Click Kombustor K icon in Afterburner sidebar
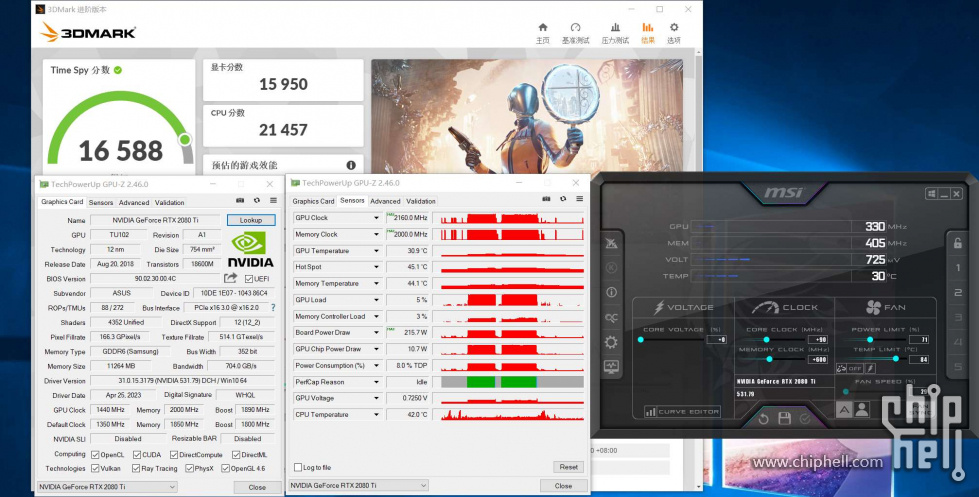979x497 pixels. [x=611, y=268]
